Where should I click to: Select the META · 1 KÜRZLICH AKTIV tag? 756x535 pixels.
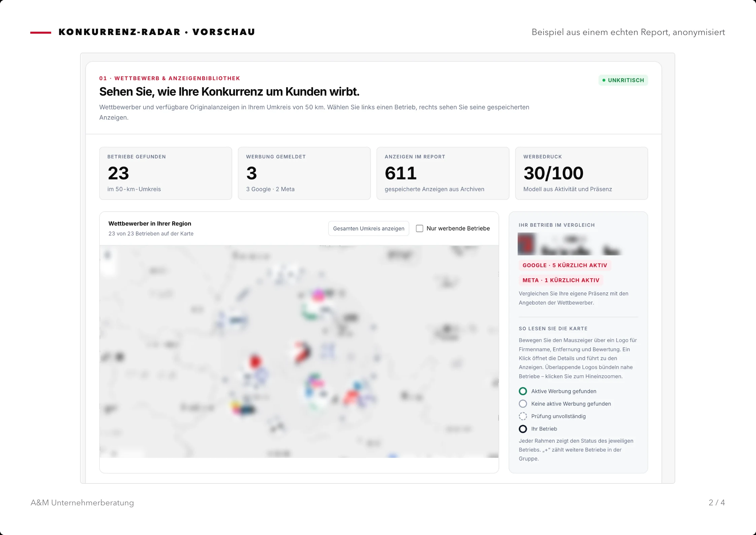point(561,280)
